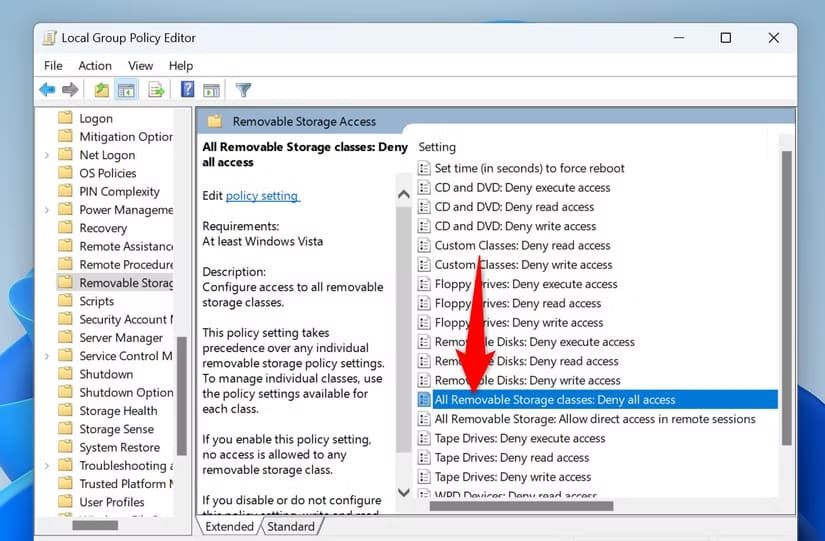Select Removable Disks: Deny write access
The image size is (825, 541).
(x=527, y=380)
